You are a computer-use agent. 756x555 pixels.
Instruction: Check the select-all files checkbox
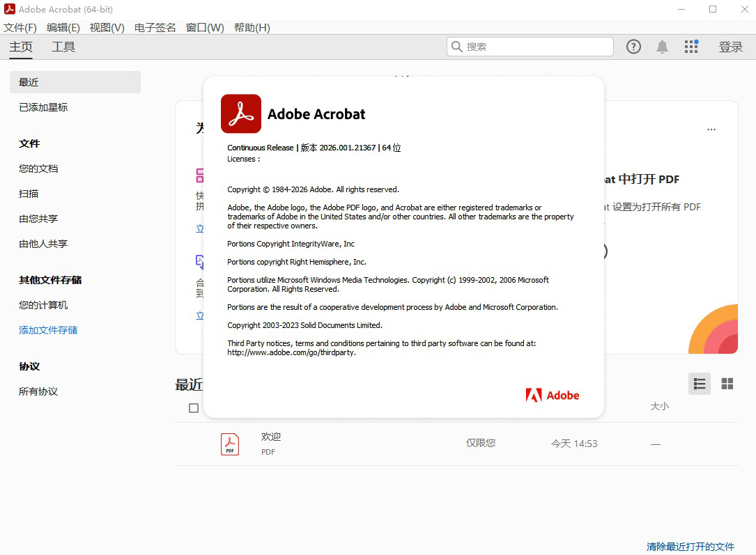pos(193,408)
